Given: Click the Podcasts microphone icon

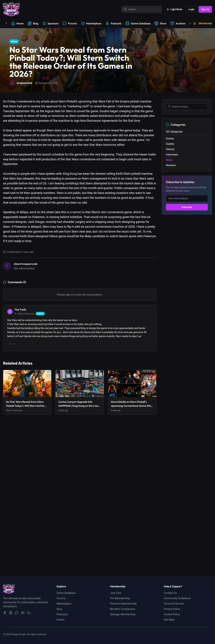Looking at the screenshot, I should [x=107, y=24].
